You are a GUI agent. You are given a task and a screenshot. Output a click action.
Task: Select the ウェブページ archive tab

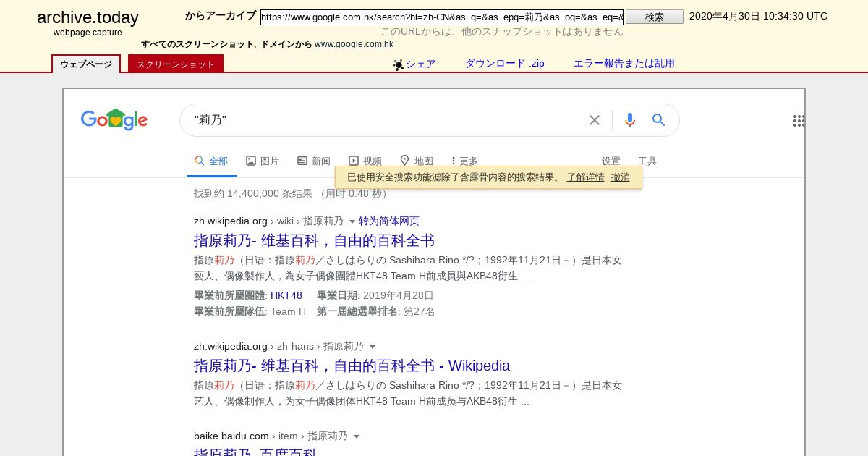tap(86, 64)
